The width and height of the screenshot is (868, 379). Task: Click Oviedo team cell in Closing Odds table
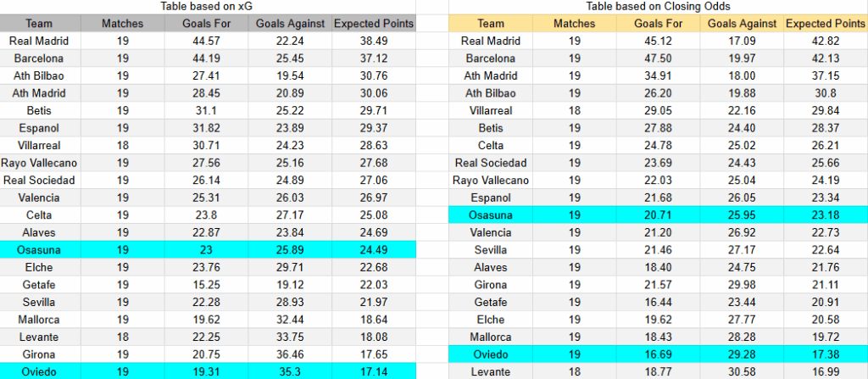tap(492, 354)
